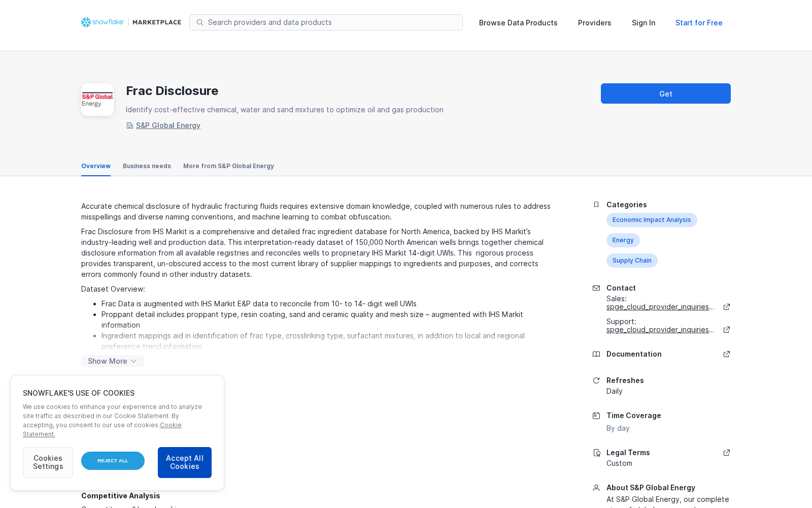Select the Supply Chain category tag
This screenshot has width=812, height=508.
pyautogui.click(x=632, y=261)
